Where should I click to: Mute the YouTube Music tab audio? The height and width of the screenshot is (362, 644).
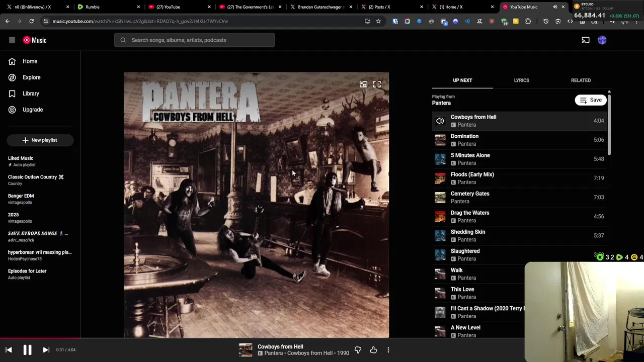(555, 7)
